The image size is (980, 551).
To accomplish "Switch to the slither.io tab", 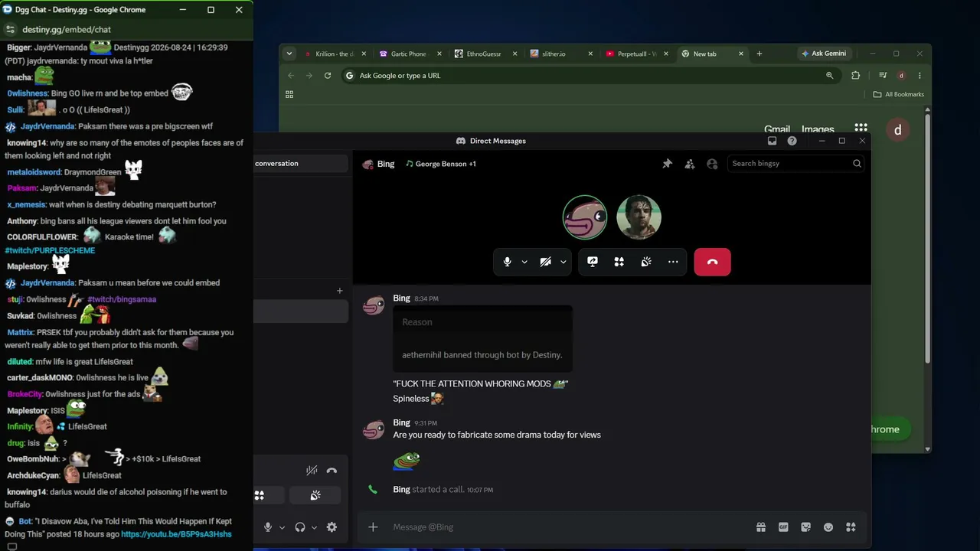I will coord(559,54).
